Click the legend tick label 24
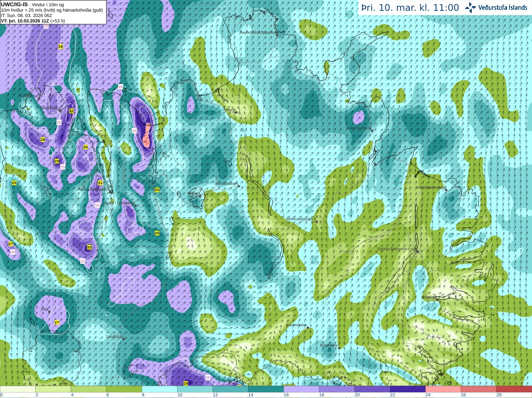The image size is (532, 398). click(x=428, y=395)
